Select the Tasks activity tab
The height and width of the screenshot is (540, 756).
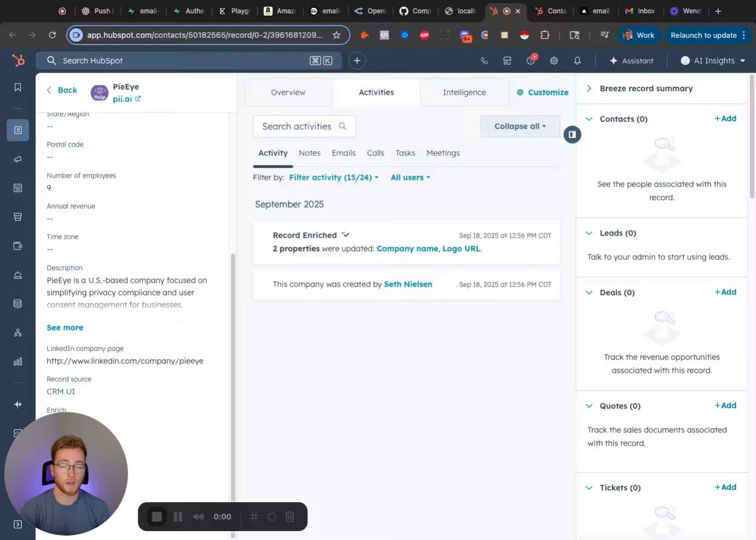[x=405, y=153]
